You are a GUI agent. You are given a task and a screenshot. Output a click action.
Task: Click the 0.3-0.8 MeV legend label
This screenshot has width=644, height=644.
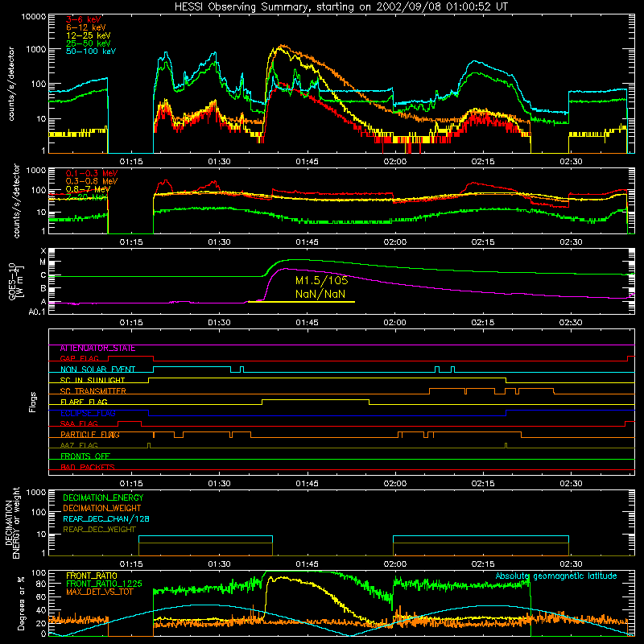pyautogui.click(x=92, y=181)
